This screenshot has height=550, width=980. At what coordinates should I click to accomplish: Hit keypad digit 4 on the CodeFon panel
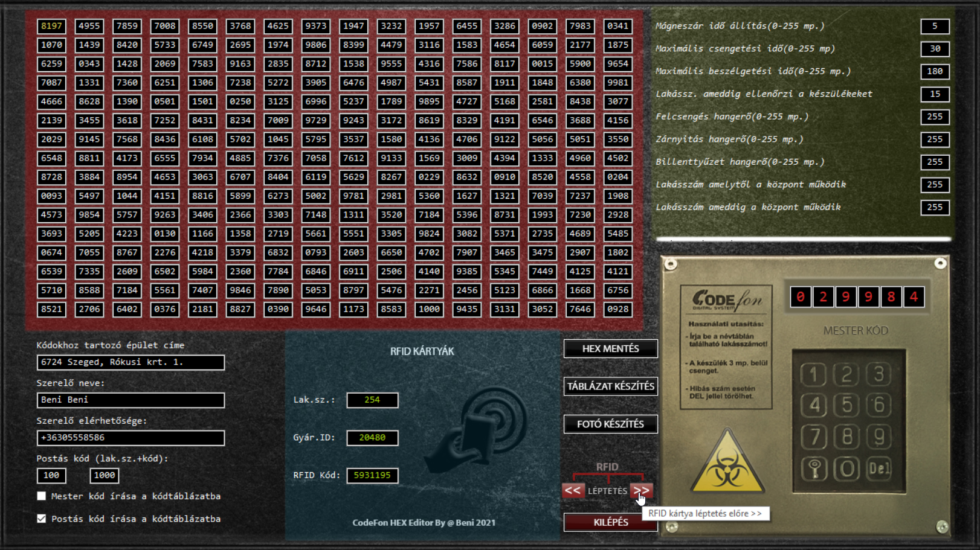coord(814,405)
